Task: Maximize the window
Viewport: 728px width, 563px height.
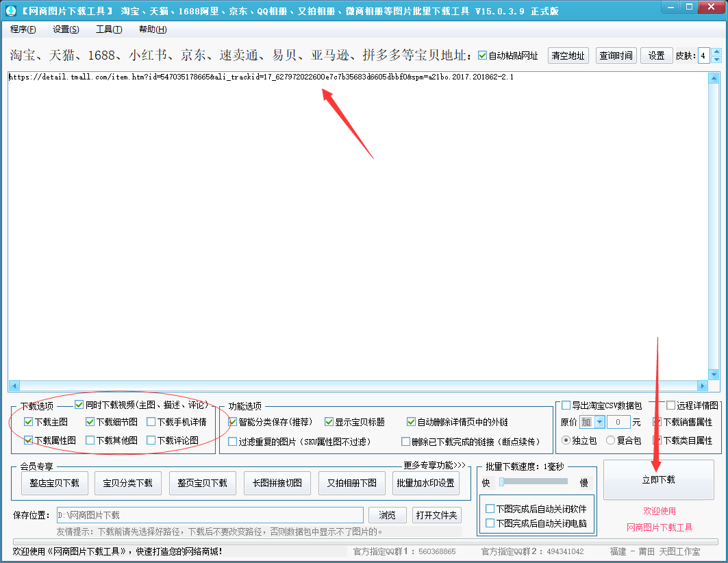Action: coord(689,7)
